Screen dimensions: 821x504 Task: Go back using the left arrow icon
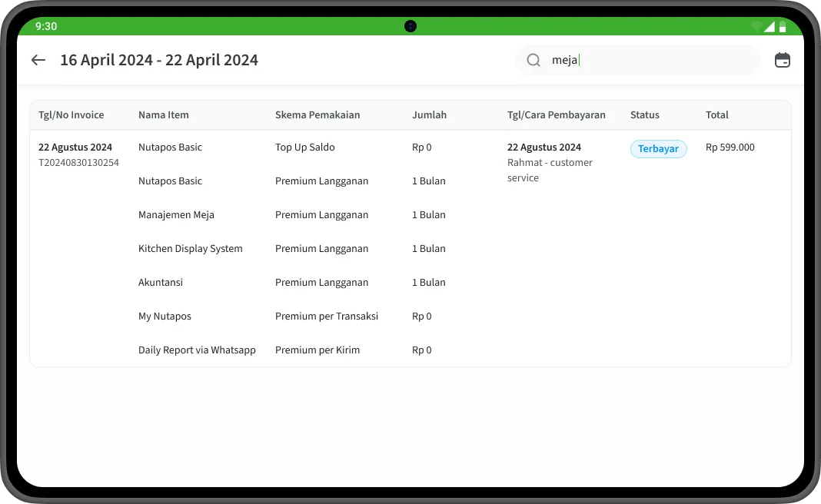[38, 60]
